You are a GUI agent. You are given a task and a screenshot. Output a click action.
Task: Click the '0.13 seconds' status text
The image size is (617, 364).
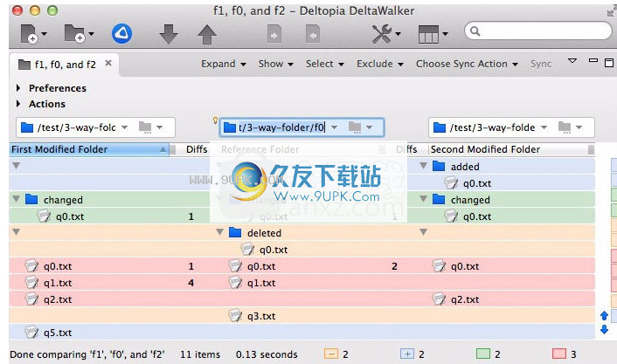click(x=267, y=354)
